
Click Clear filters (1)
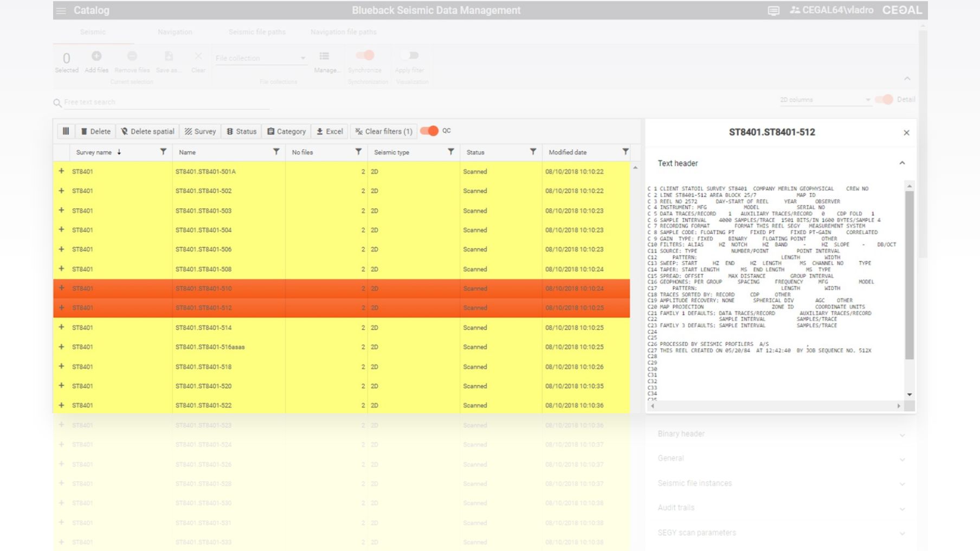383,131
